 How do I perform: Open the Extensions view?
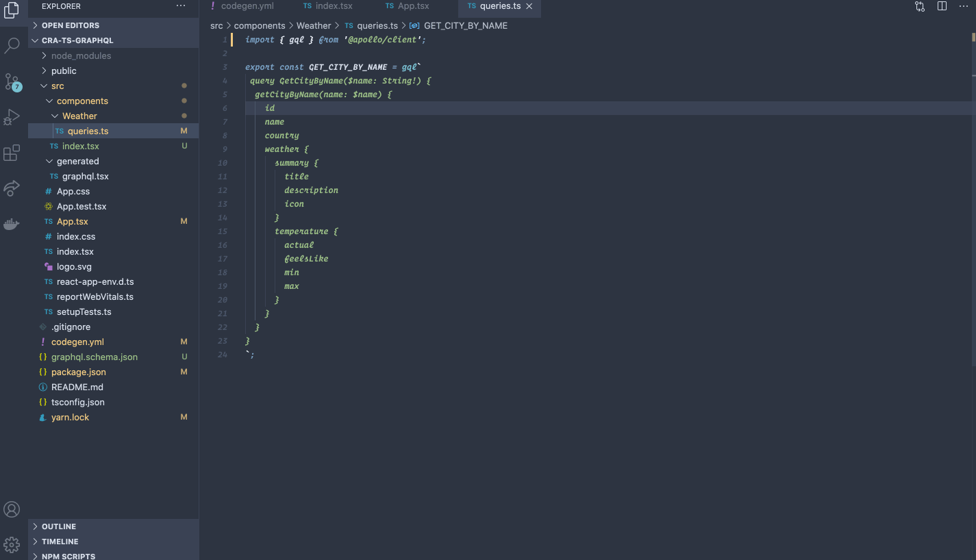tap(12, 153)
